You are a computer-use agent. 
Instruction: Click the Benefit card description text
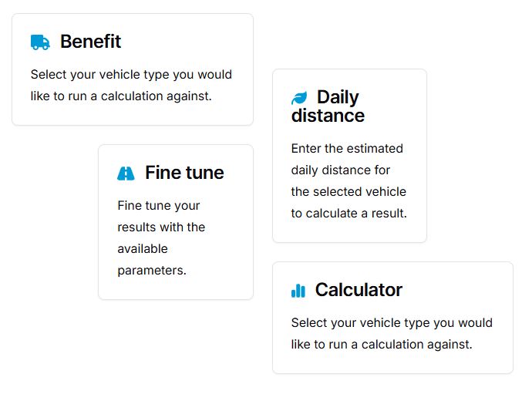pyautogui.click(x=131, y=85)
